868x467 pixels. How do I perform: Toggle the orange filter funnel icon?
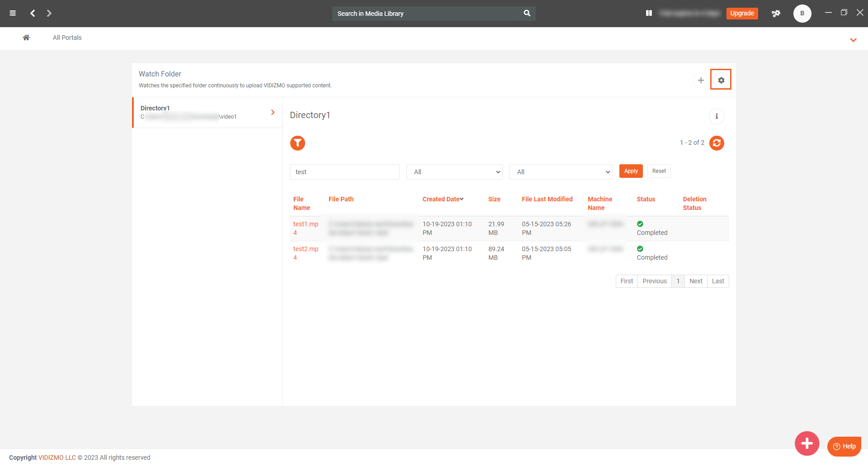tap(297, 143)
